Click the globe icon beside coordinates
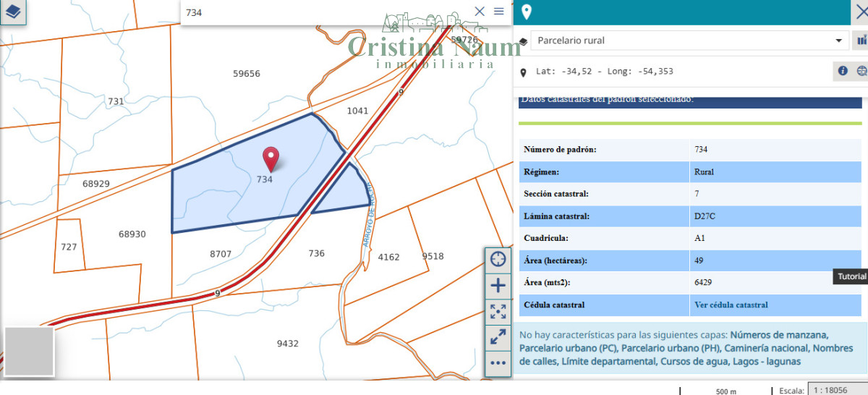Viewport: 868px width, 395px height. click(x=861, y=71)
